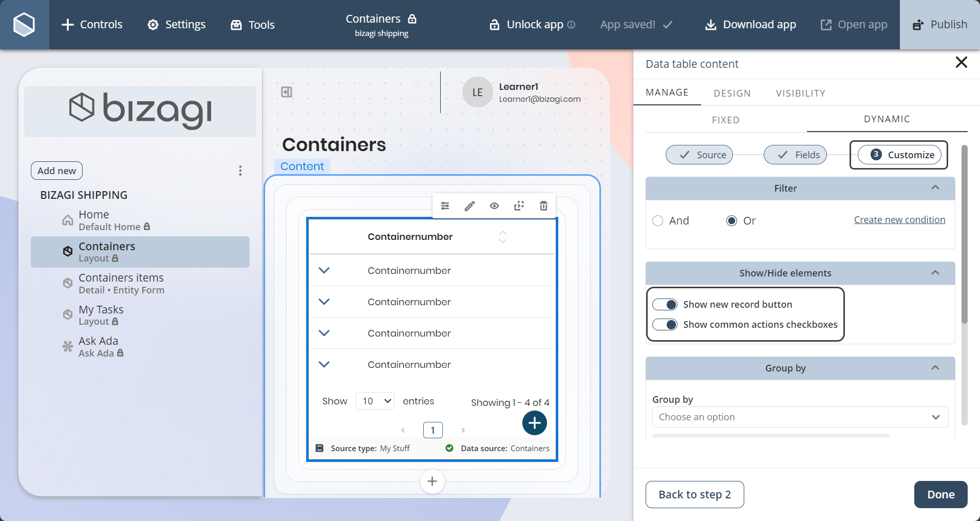Click the Home house icon
The width and height of the screenshot is (980, 521).
[68, 220]
